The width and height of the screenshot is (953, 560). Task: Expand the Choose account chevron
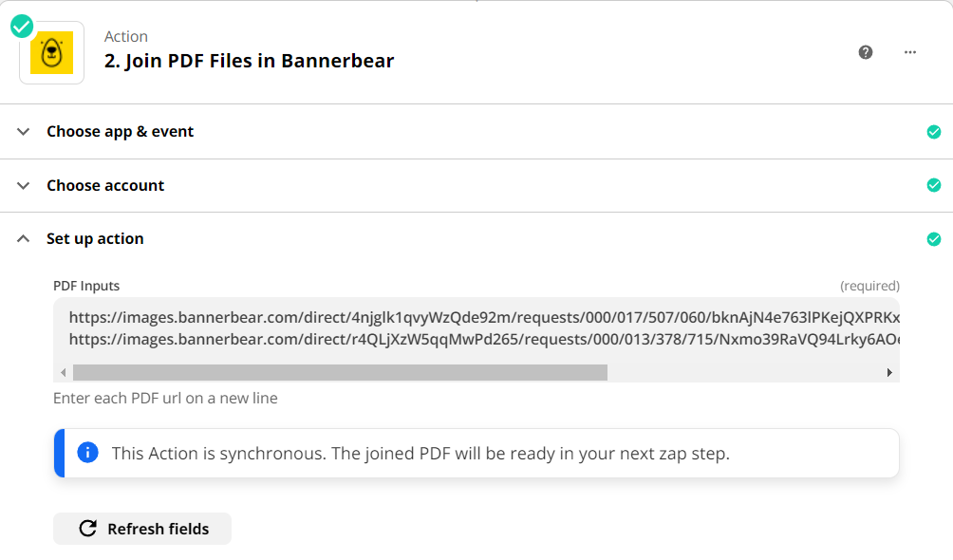click(x=24, y=186)
